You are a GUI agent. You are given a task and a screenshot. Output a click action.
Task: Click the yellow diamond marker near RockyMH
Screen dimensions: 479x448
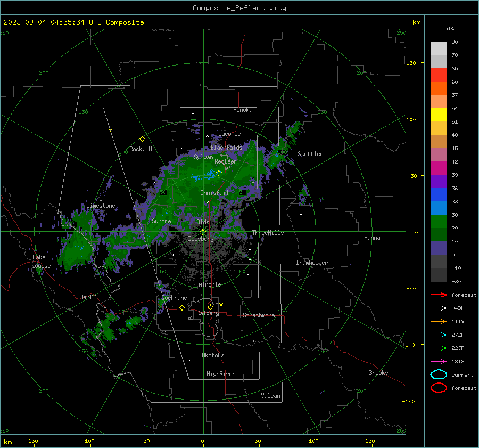click(x=142, y=139)
